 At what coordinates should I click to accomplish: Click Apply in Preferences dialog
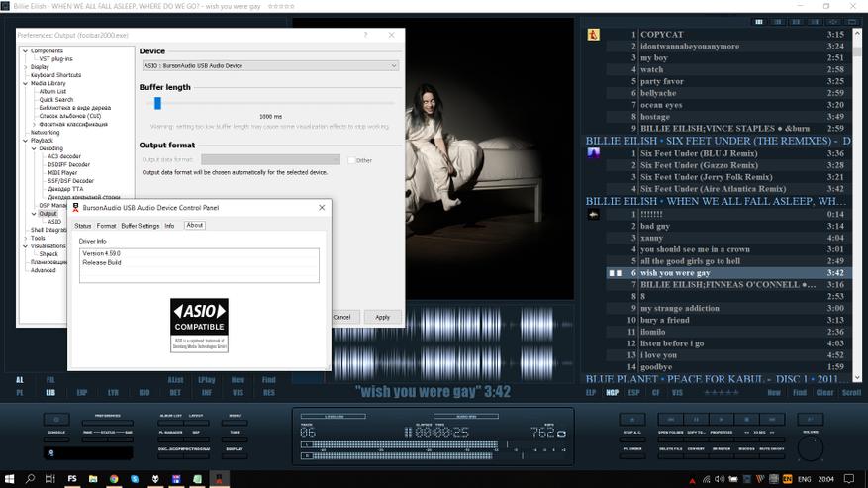382,317
